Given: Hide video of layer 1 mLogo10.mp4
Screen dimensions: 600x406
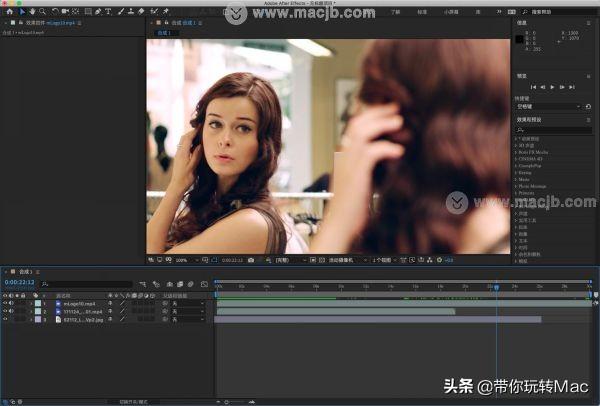Looking at the screenshot, I should pyautogui.click(x=5, y=303).
